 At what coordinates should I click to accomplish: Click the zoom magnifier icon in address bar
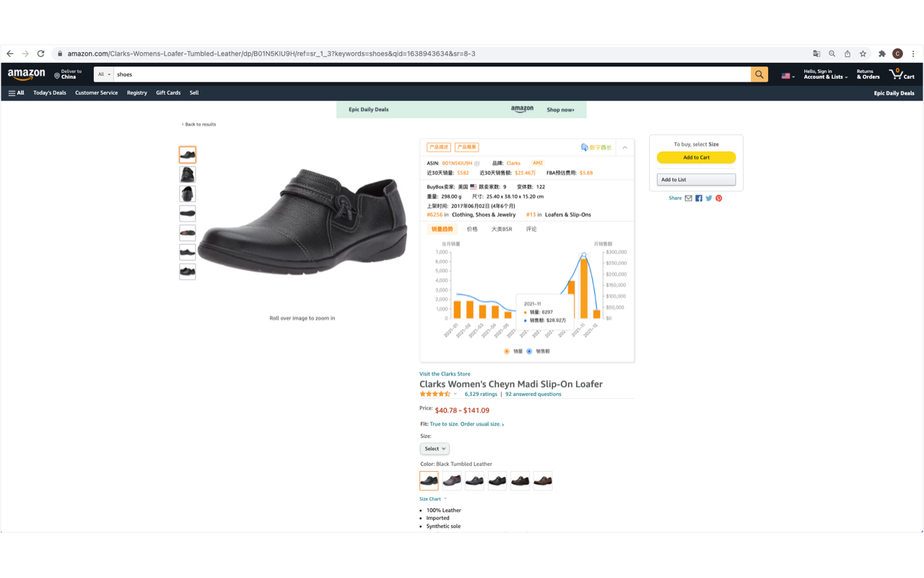[x=832, y=53]
